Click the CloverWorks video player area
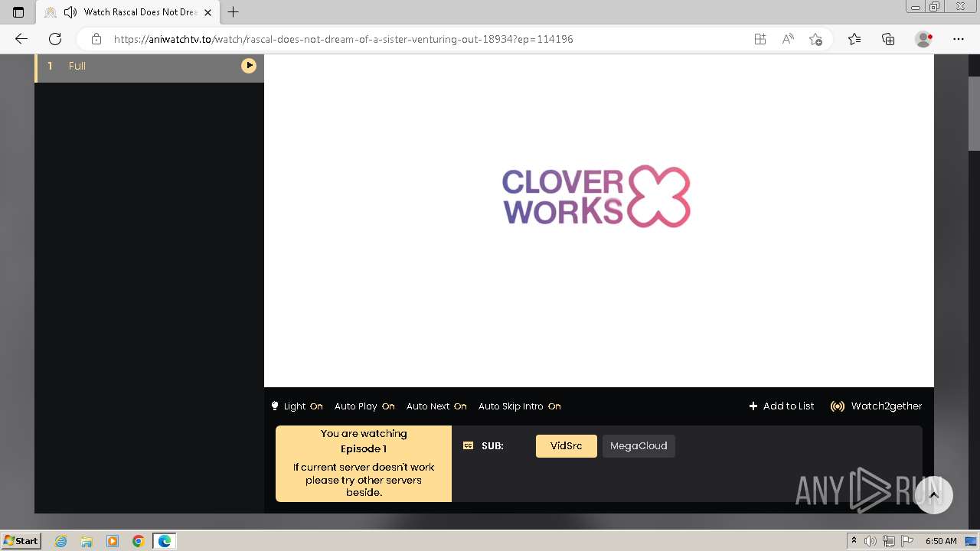Image resolution: width=980 pixels, height=551 pixels. [x=599, y=220]
